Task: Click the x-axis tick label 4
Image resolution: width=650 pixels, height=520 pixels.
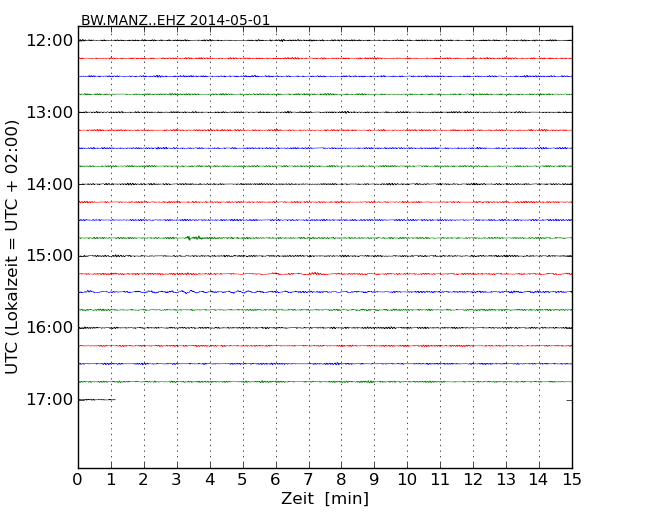Action: point(210,480)
